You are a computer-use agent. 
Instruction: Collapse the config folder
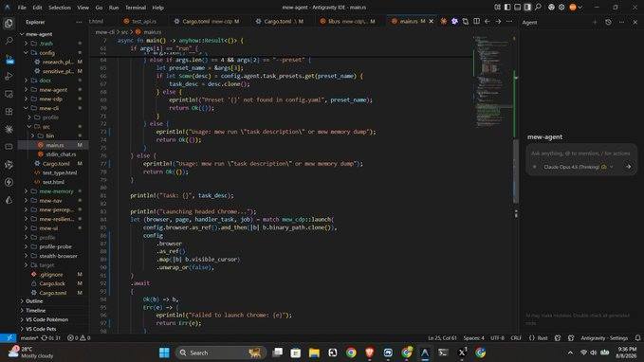pos(53,52)
